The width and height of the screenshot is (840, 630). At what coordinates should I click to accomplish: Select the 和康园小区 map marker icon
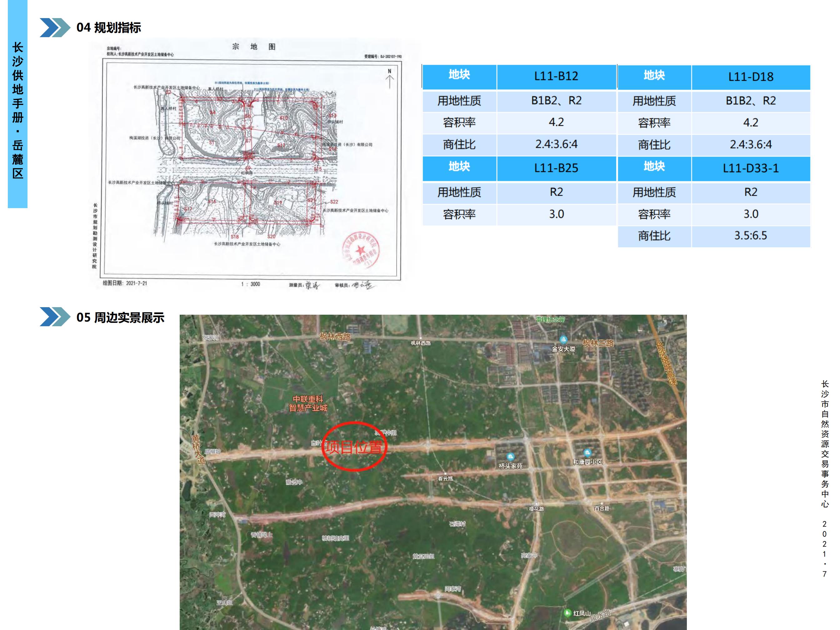click(587, 452)
